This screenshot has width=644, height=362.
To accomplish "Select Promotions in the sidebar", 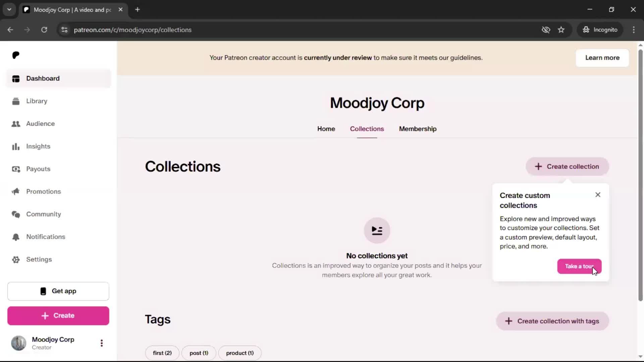I will (58, 192).
